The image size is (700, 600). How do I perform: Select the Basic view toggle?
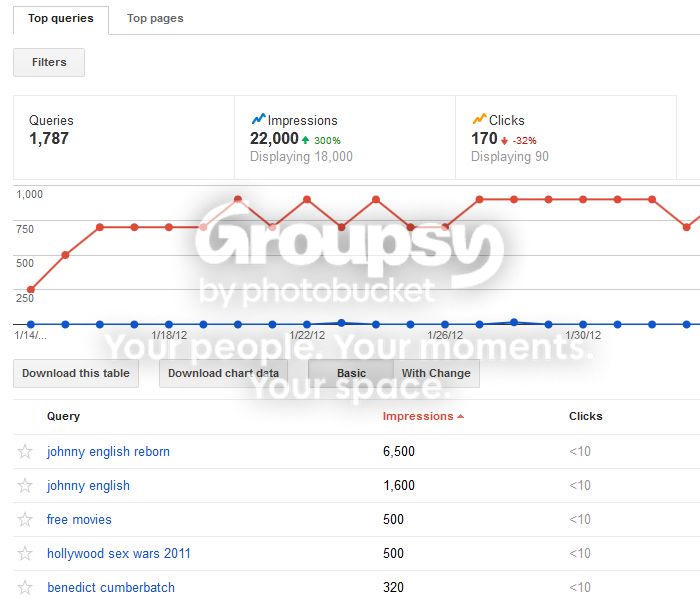pyautogui.click(x=351, y=373)
